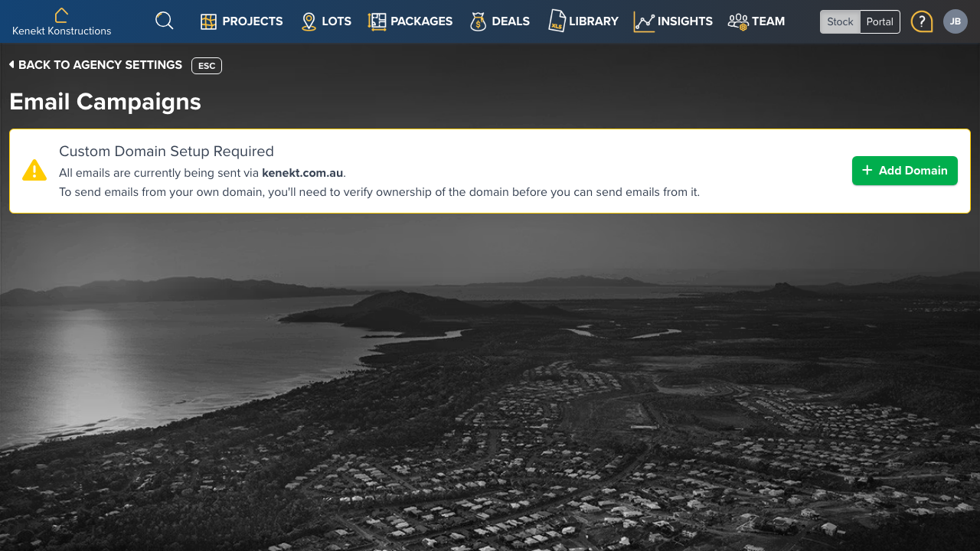Go back to Agency Settings
This screenshot has width=980, height=551.
(96, 65)
